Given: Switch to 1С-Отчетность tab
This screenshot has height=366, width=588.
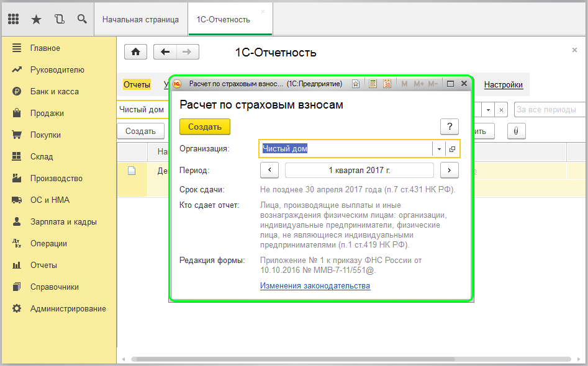Looking at the screenshot, I should click(x=223, y=19).
